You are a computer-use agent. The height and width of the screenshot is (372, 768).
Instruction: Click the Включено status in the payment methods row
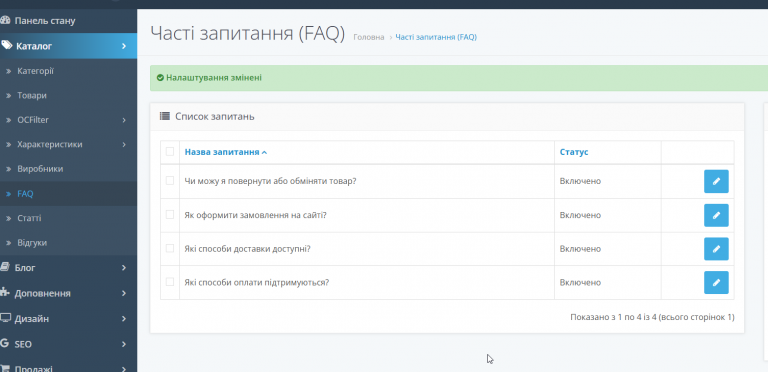point(580,283)
